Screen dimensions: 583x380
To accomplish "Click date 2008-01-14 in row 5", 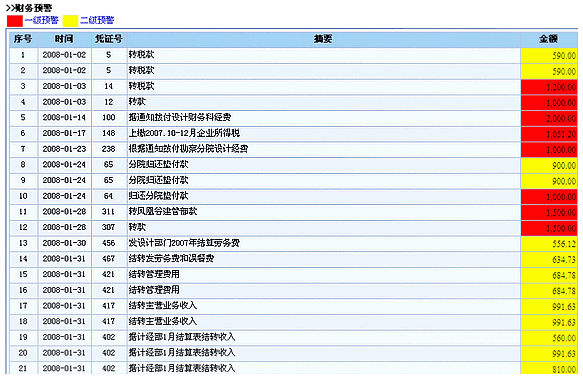I will click(x=64, y=117).
